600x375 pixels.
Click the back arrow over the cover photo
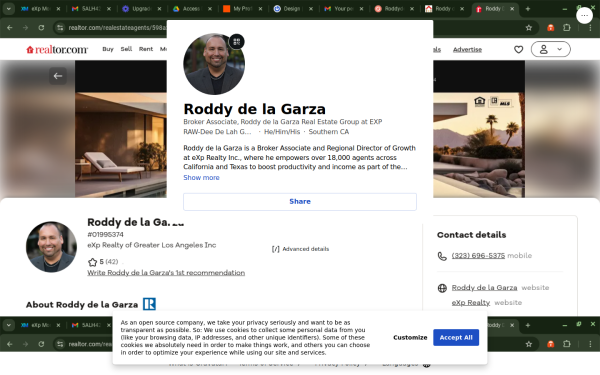(58, 76)
